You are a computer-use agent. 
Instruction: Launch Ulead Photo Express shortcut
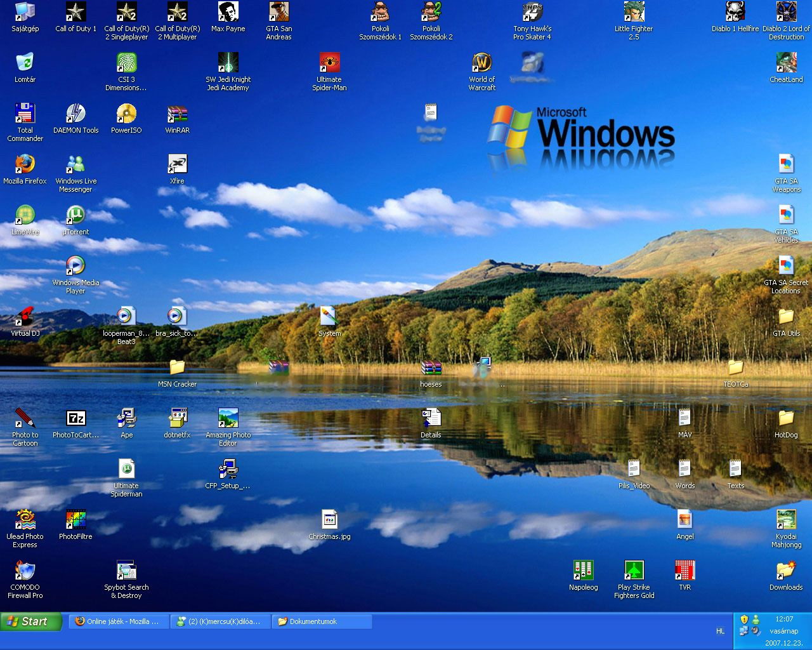25,529
